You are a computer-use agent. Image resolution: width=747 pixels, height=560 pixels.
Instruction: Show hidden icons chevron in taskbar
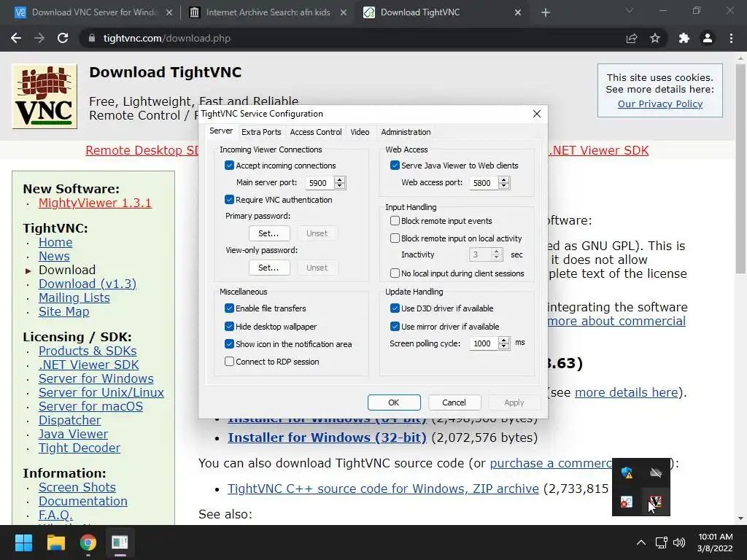641,542
